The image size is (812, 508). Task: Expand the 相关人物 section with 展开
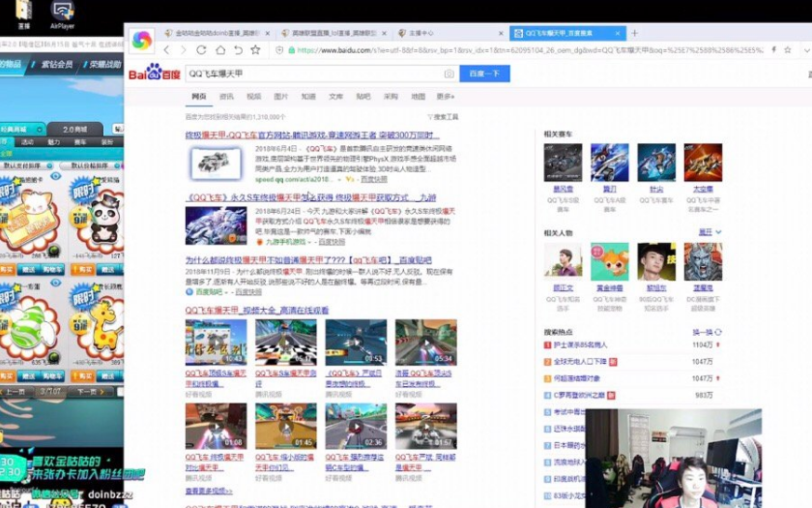710,232
